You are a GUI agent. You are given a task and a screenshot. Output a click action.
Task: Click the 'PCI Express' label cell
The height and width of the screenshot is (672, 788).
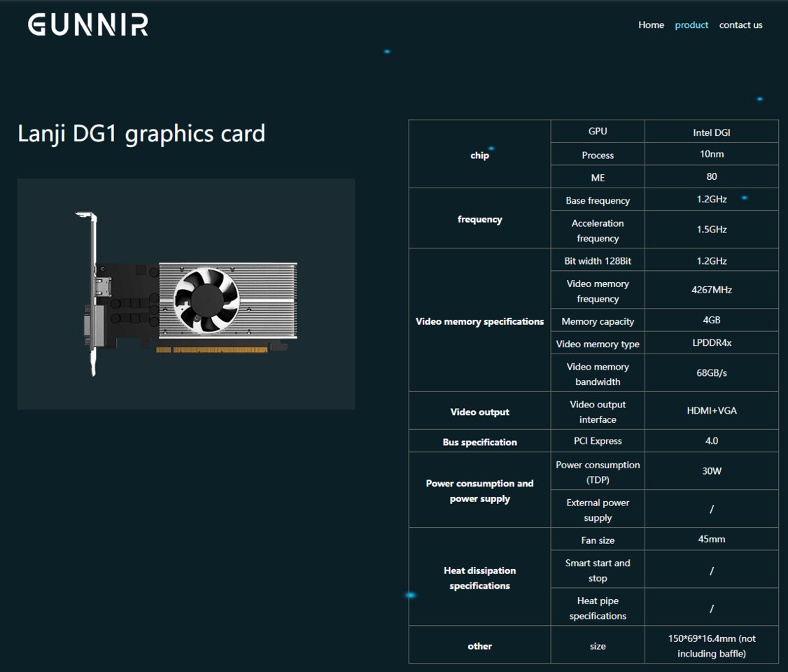[598, 441]
